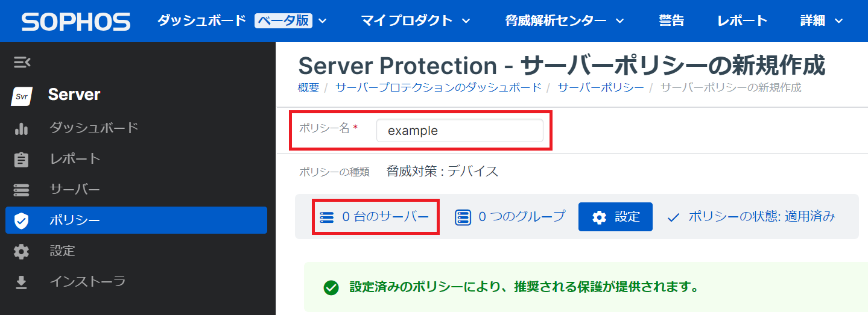
Task: Follow the サーバーポリシー breadcrumb link
Action: pos(601,87)
